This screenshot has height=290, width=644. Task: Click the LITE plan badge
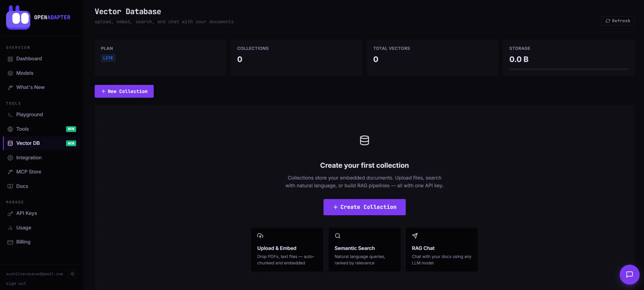(108, 58)
